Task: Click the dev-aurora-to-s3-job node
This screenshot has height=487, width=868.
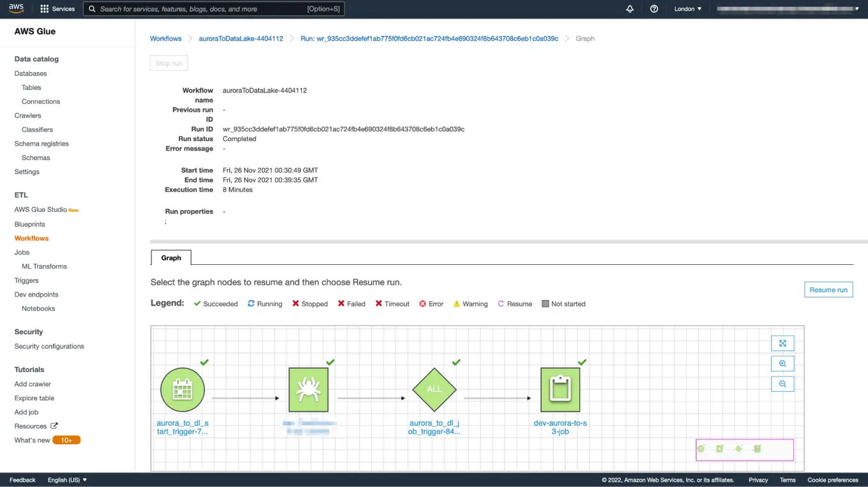Action: [560, 389]
